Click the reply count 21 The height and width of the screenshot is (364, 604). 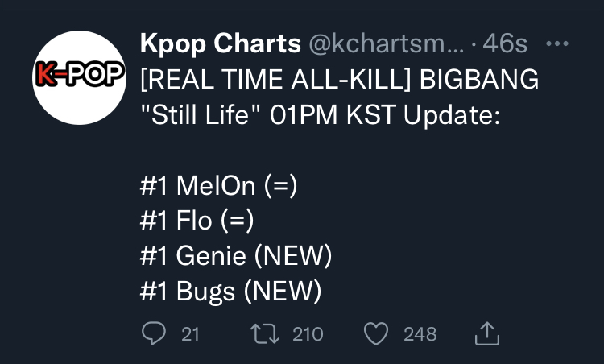[190, 334]
